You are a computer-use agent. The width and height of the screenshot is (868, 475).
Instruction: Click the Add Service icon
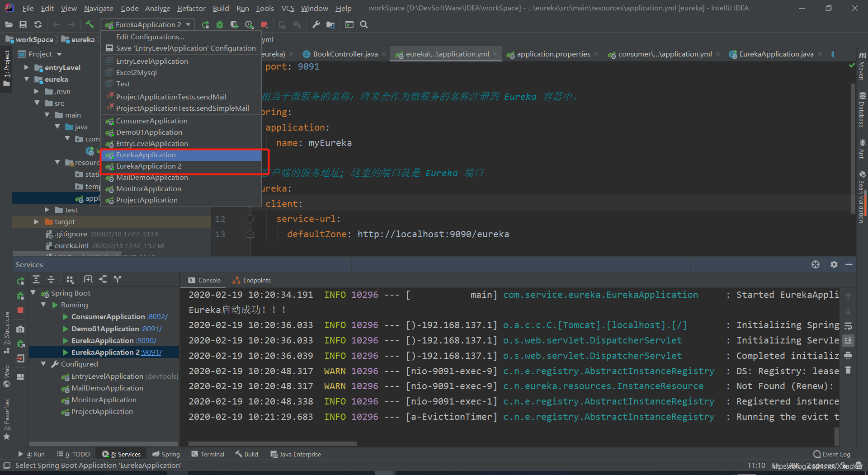(x=88, y=279)
